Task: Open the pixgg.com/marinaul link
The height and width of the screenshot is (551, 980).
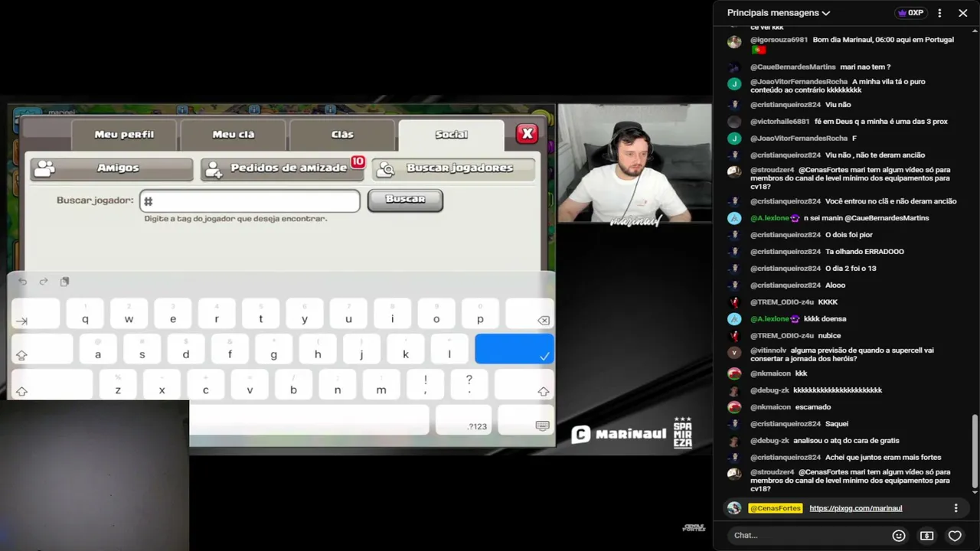Action: point(855,508)
